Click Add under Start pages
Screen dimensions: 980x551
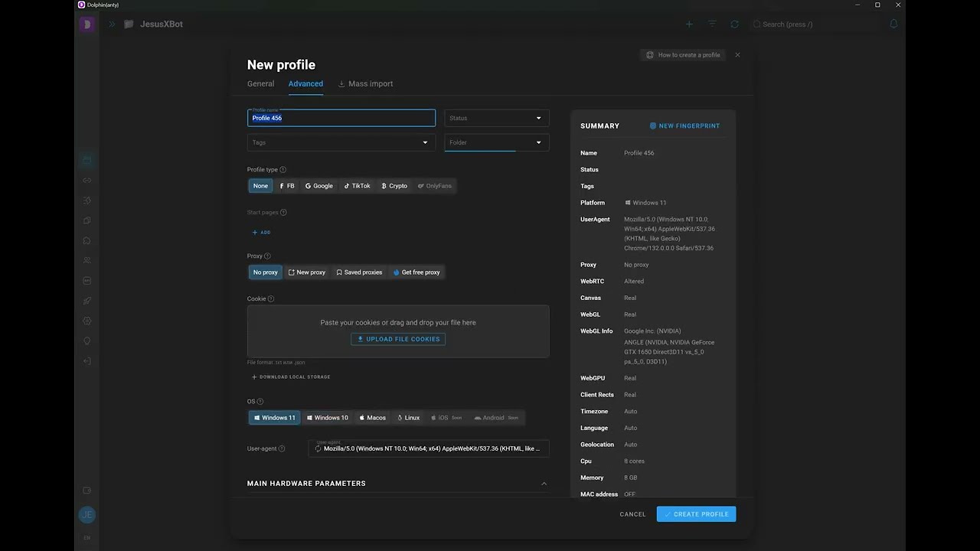pyautogui.click(x=261, y=233)
